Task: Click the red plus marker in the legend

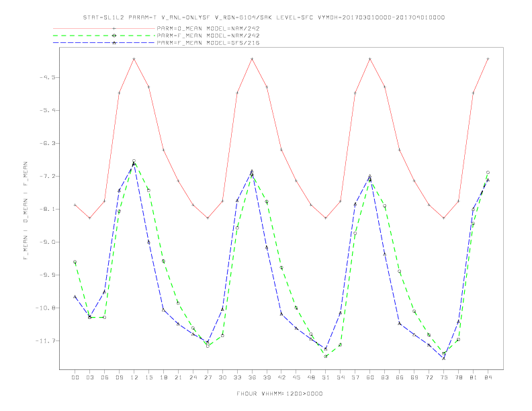Action: coord(114,28)
